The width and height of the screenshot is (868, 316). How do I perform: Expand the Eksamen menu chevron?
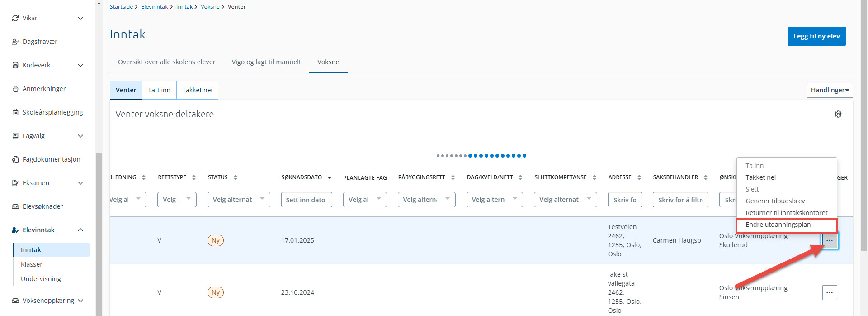(x=80, y=183)
